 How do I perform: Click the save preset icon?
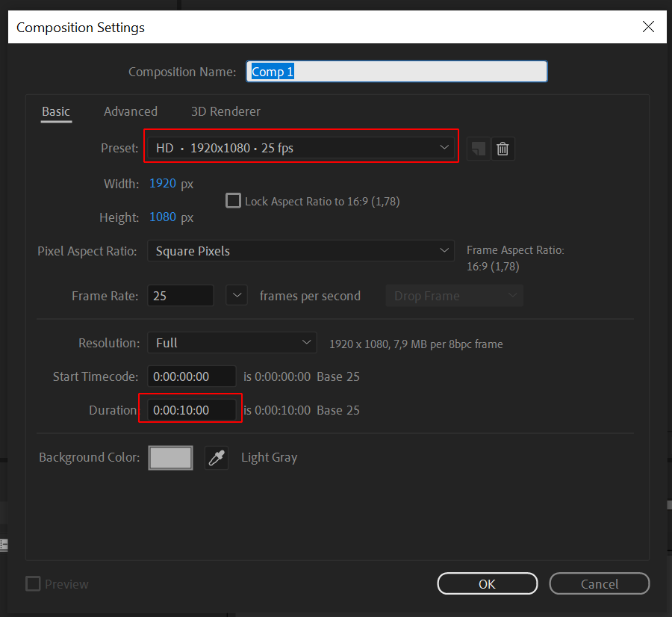(x=478, y=149)
